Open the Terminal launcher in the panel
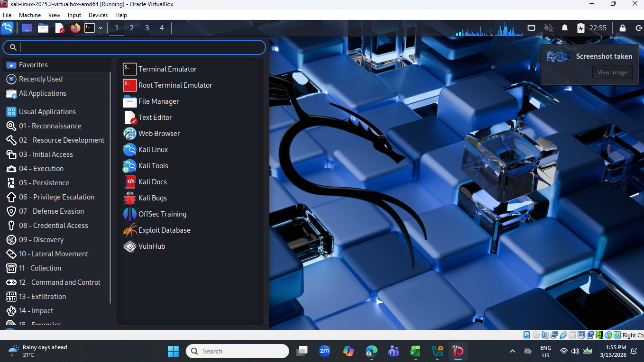This screenshot has width=644, height=362. [x=90, y=28]
